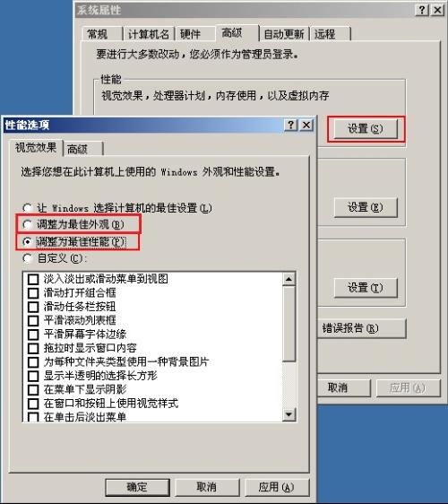Select 调整为最佳外观 radio option

[28, 224]
